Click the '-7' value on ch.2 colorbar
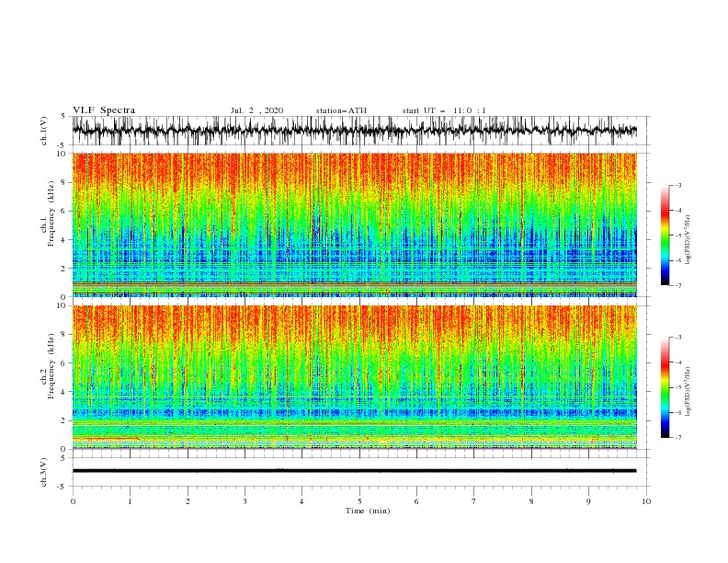 click(677, 438)
